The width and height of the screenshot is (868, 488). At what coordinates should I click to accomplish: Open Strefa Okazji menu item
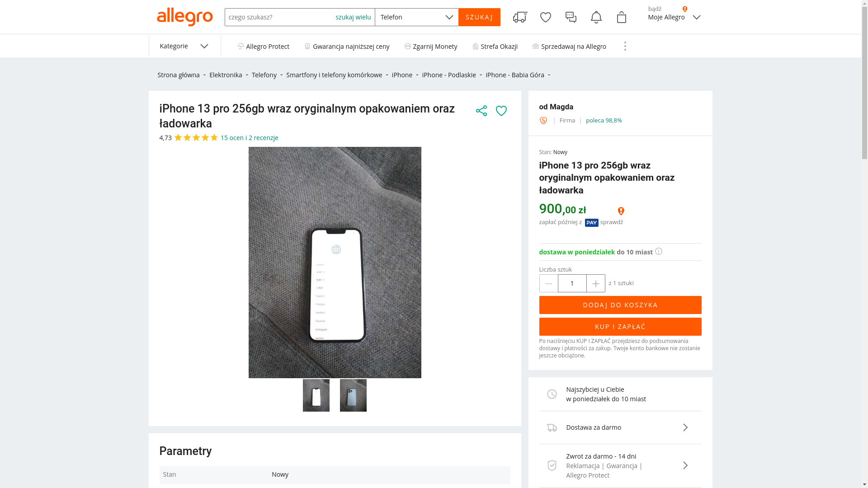tap(495, 47)
